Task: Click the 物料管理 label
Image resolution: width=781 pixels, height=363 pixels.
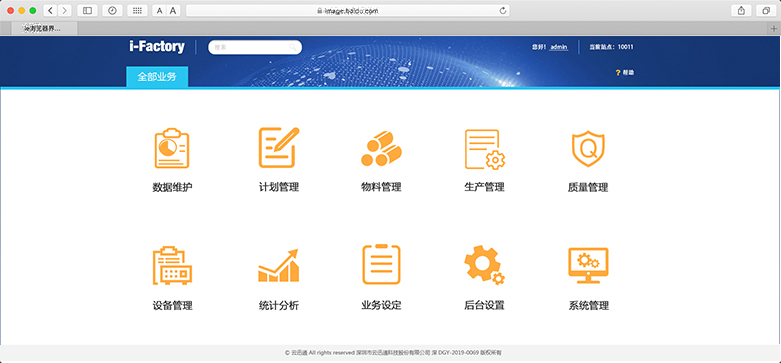Action: click(x=381, y=188)
